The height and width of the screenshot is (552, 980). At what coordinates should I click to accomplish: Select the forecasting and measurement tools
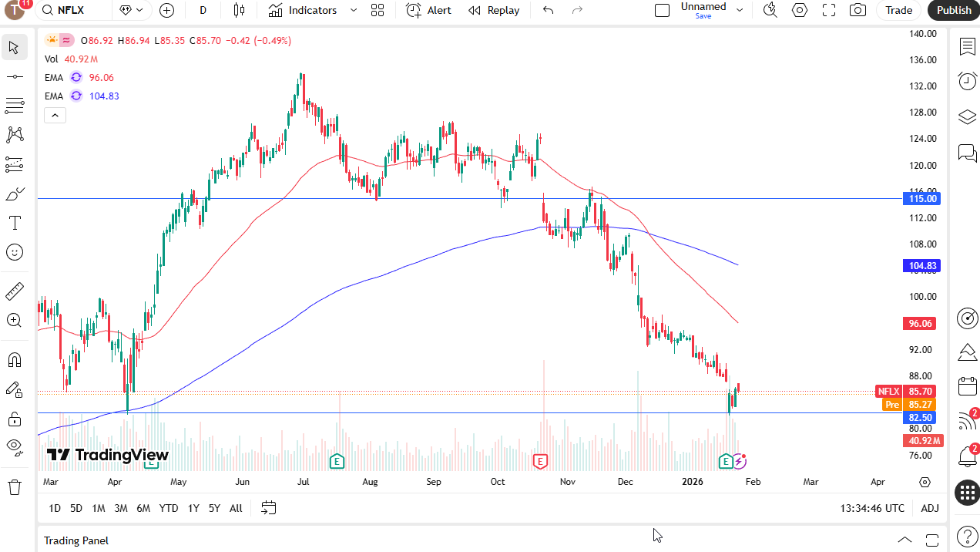click(14, 164)
